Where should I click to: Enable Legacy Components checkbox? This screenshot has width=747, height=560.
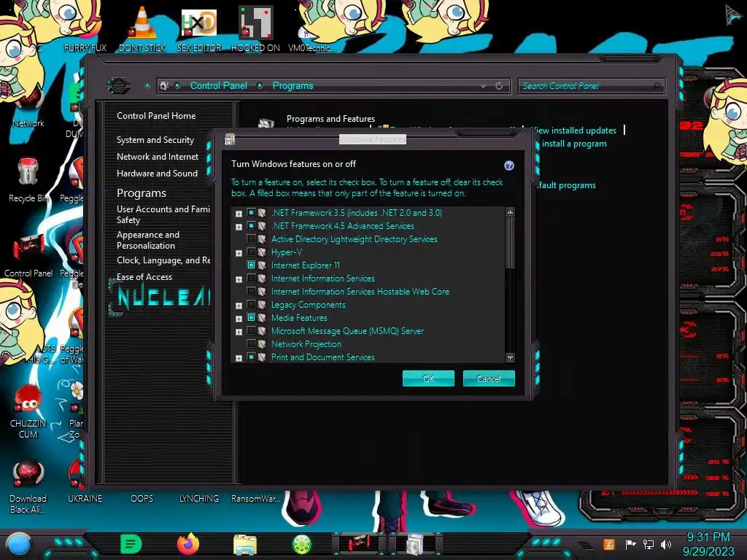pos(251,304)
